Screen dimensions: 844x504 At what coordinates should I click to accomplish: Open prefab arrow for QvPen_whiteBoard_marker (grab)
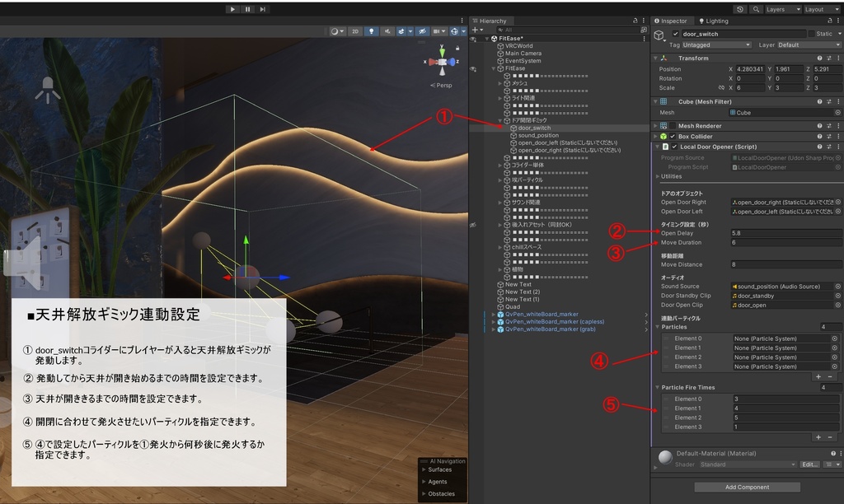[646, 329]
